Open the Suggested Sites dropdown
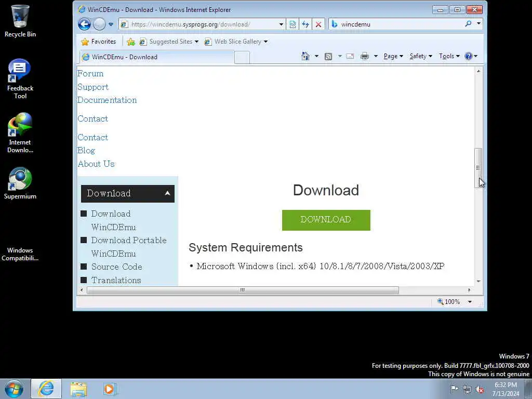This screenshot has height=399, width=532. coord(169,42)
